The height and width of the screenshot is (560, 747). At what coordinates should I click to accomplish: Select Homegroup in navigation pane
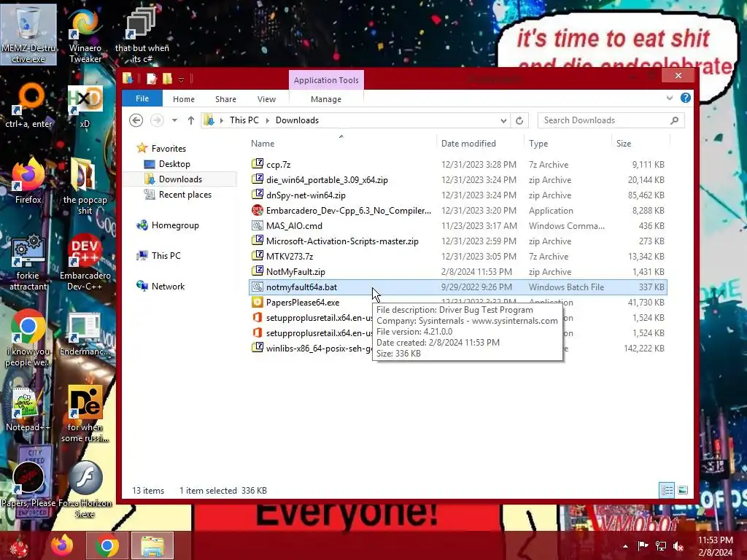pyautogui.click(x=175, y=225)
